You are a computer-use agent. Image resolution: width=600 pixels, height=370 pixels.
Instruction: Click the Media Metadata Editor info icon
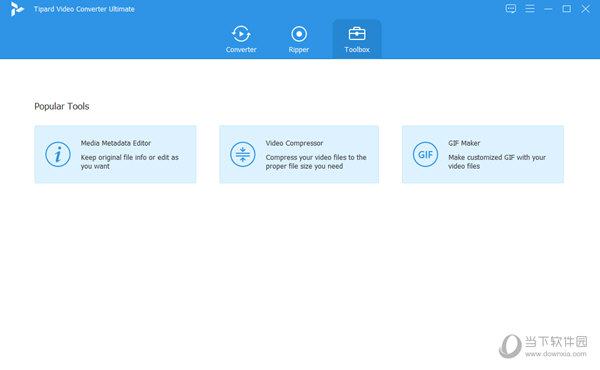[x=58, y=154]
